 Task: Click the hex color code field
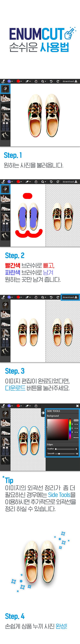pyautogui.click(x=76, y=438)
